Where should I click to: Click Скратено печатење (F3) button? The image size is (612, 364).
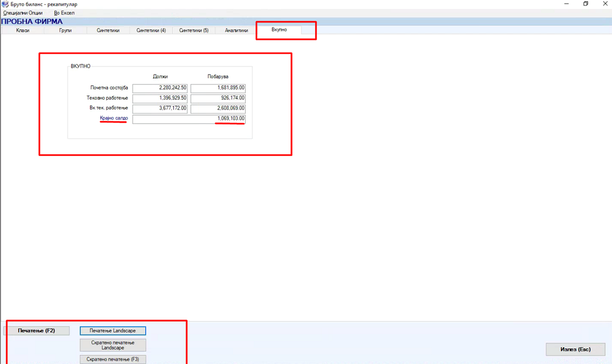click(113, 359)
